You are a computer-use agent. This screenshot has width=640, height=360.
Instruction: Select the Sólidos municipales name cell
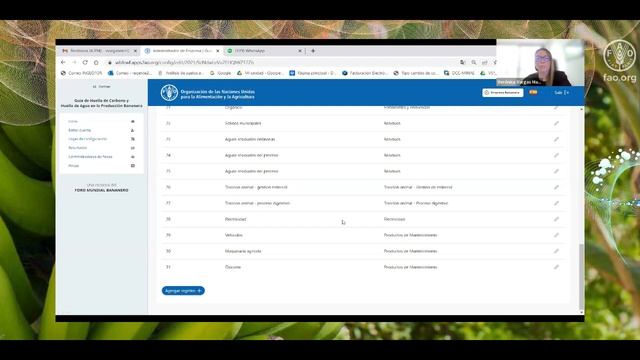coord(243,123)
